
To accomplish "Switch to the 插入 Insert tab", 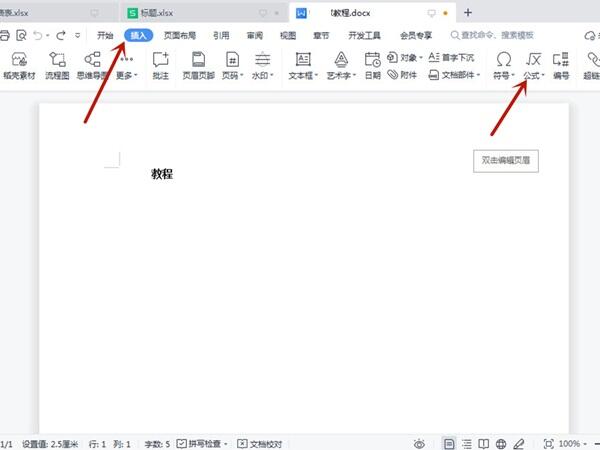I will (x=139, y=36).
